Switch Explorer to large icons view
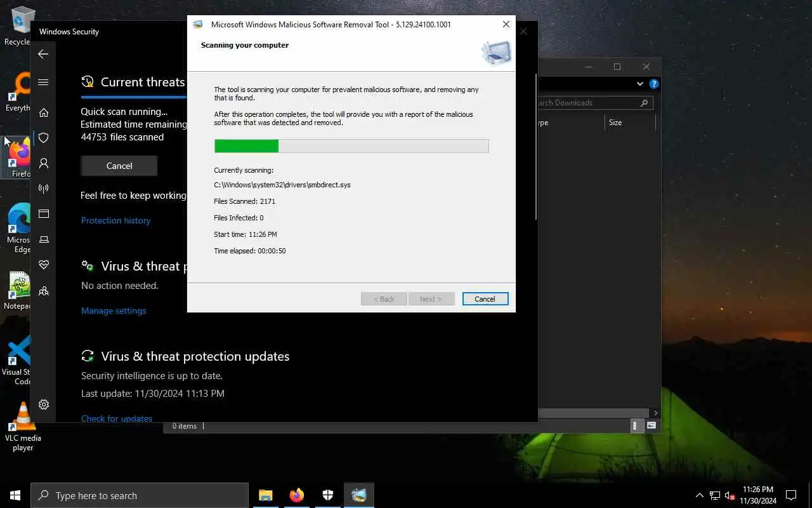Screen dimensions: 812x508 [652, 426]
